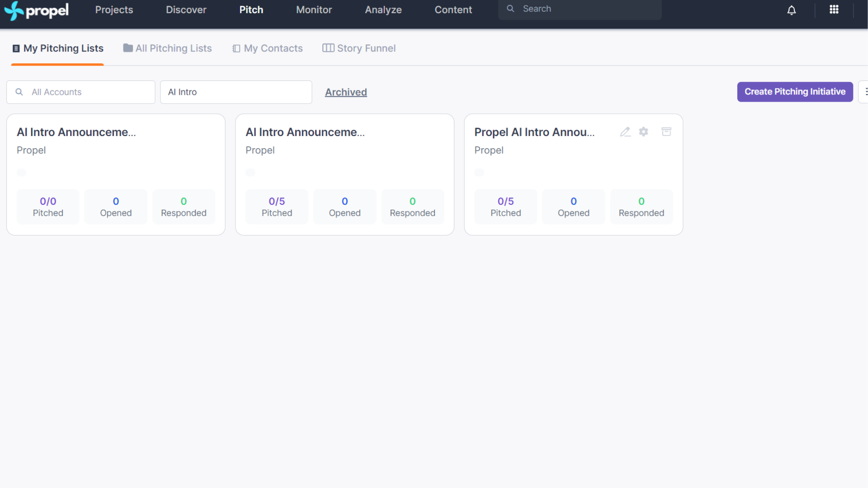Switch to Story Funnel tab
Screen dimensions: 868x488
(359, 48)
